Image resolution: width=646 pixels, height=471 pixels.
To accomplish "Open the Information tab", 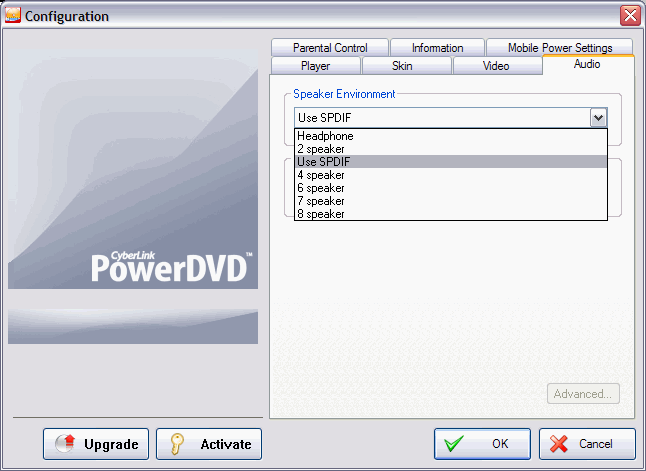I will (437, 47).
